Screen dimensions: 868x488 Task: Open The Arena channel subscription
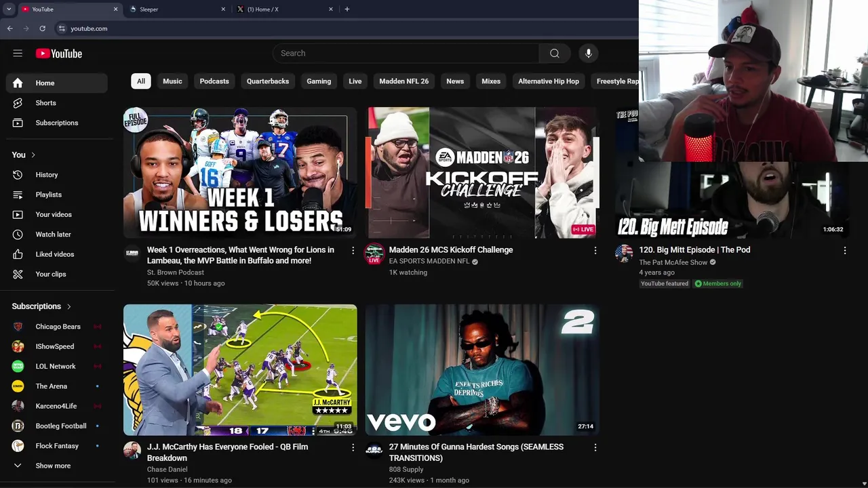pyautogui.click(x=57, y=386)
